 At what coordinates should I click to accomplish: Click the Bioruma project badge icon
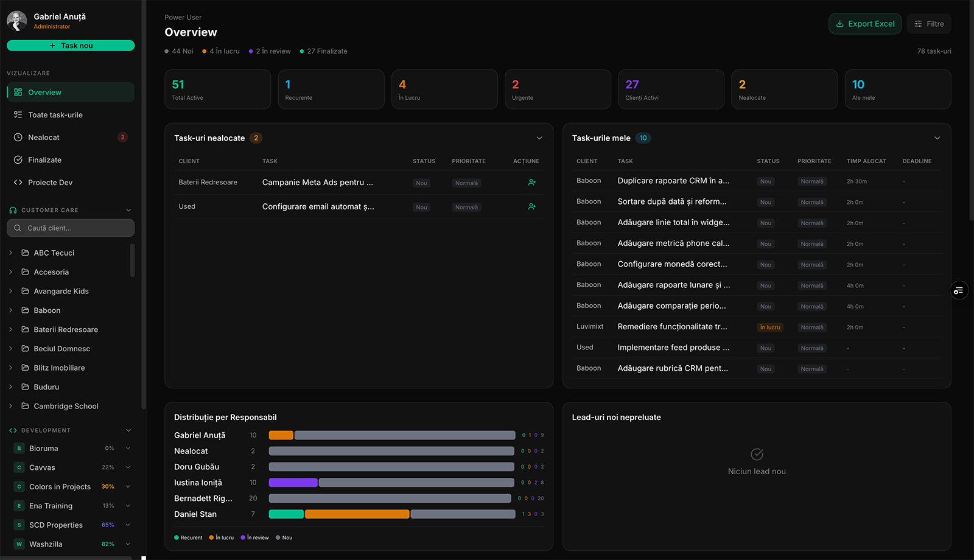(x=19, y=449)
